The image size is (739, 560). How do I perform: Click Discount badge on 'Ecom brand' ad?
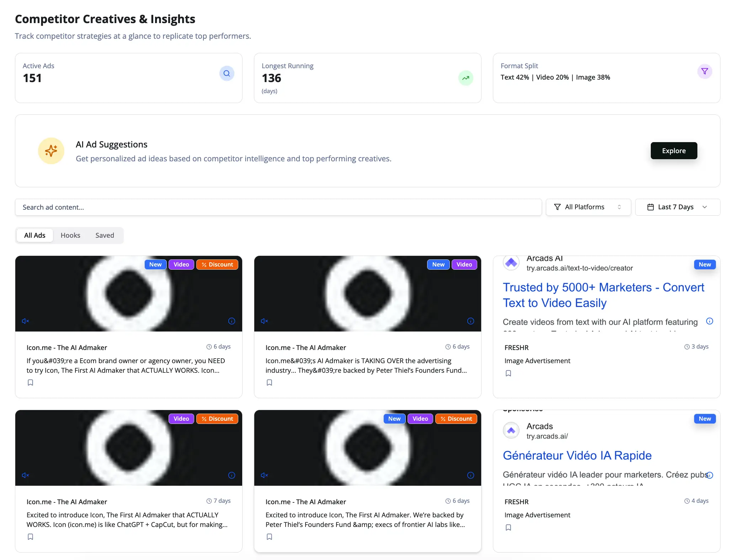pos(217,264)
